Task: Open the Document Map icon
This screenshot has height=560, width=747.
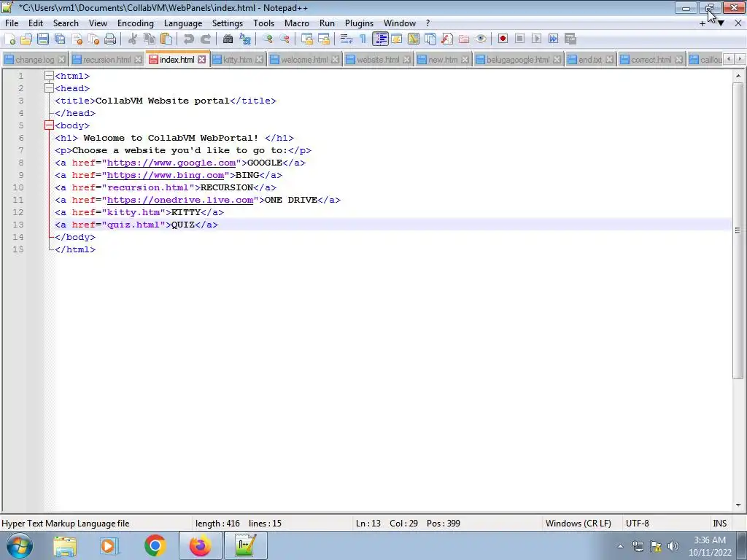Action: coord(414,39)
